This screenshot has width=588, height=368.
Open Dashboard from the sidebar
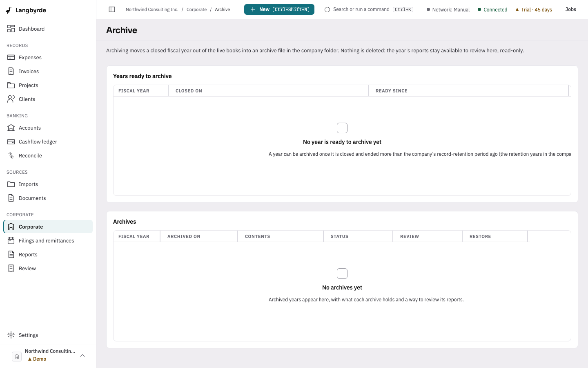click(48, 29)
